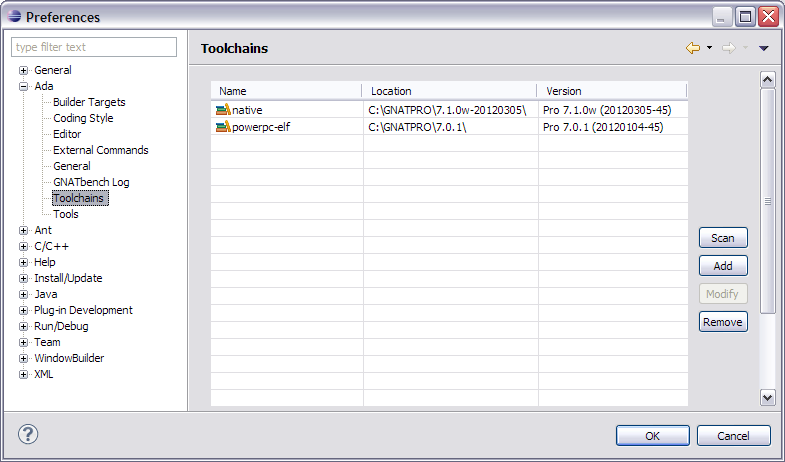Select General under the Ada node
Image resolution: width=785 pixels, height=462 pixels.
point(72,166)
